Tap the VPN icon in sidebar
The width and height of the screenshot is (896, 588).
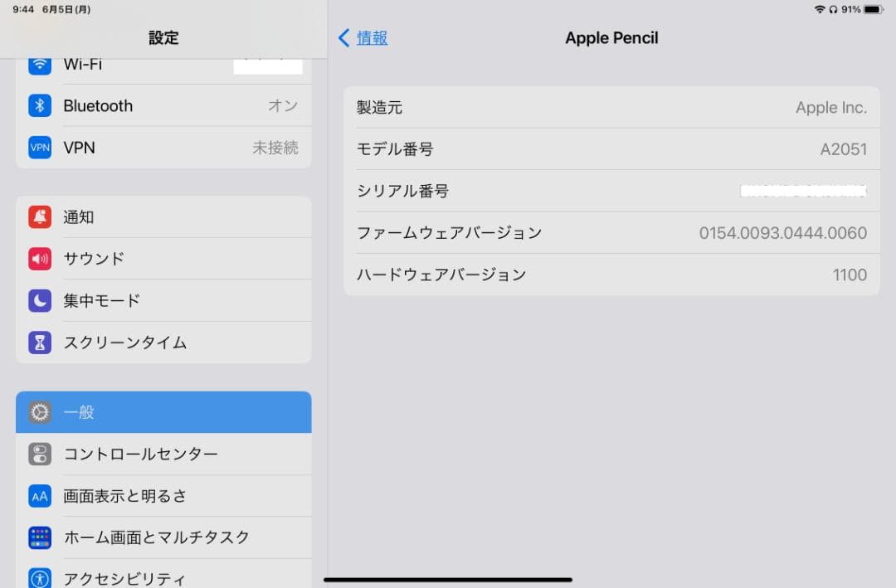coord(39,147)
